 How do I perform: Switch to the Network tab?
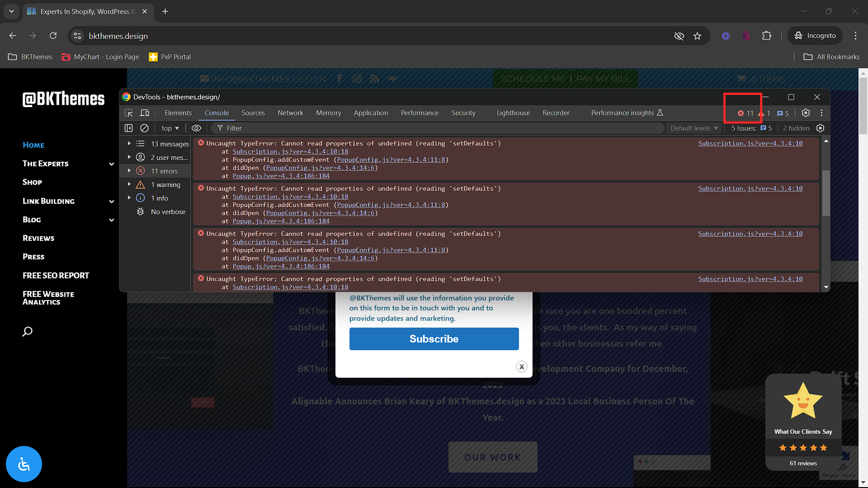(290, 113)
